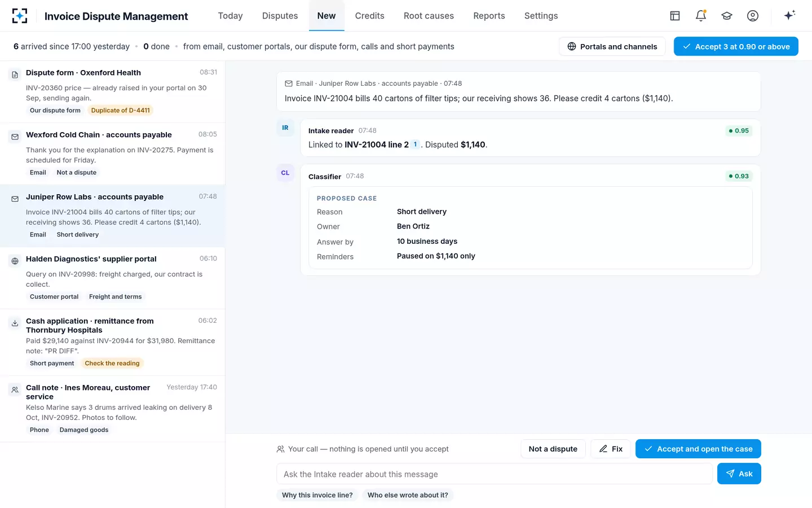812x508 pixels.
Task: Open the Credits tab
Action: [369, 16]
